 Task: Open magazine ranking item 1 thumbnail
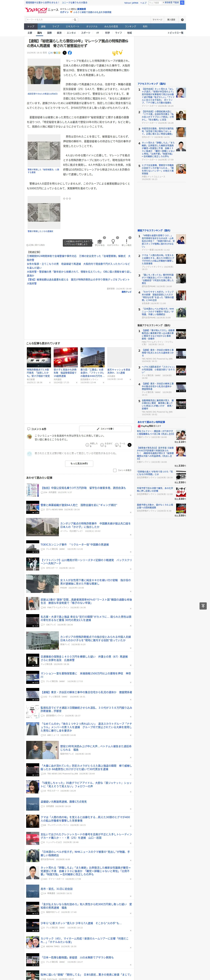181,239
